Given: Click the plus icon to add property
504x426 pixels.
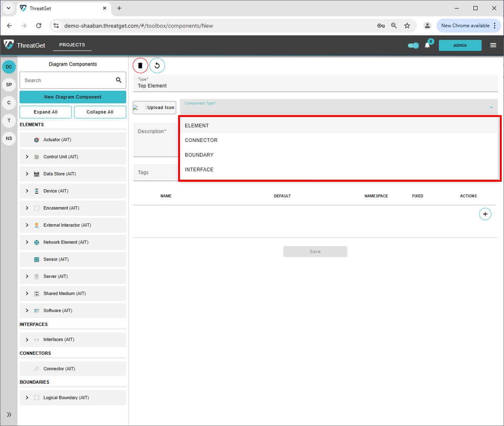Looking at the screenshot, I should point(485,214).
